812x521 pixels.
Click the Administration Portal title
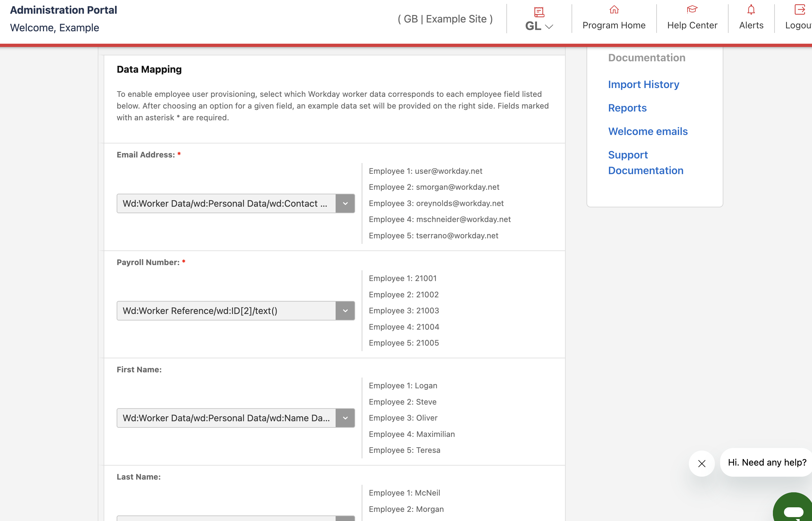64,10
